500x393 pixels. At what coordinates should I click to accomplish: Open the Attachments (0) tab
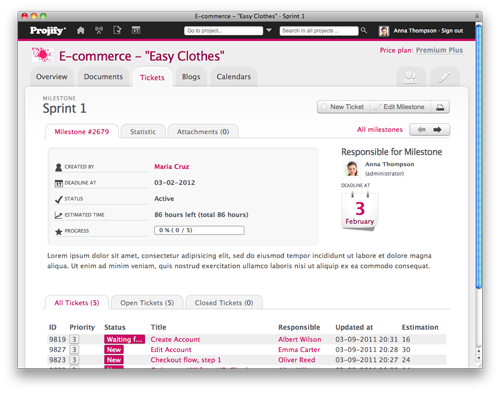point(203,132)
